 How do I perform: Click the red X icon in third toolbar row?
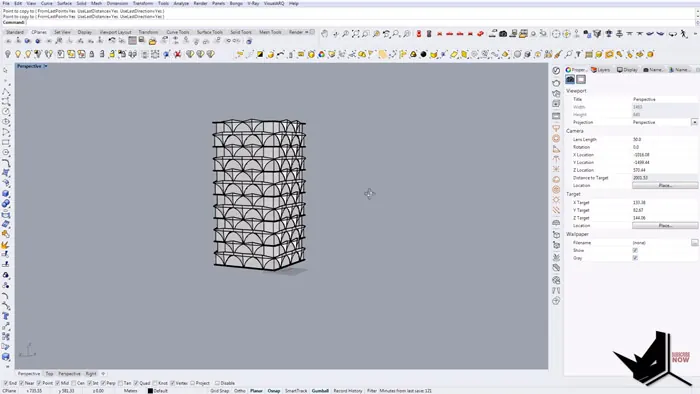click(x=178, y=54)
